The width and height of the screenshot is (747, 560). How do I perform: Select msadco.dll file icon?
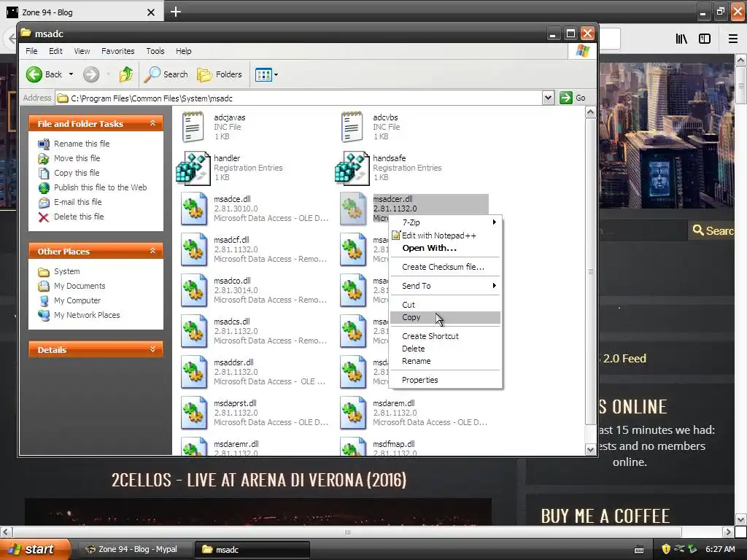194,290
